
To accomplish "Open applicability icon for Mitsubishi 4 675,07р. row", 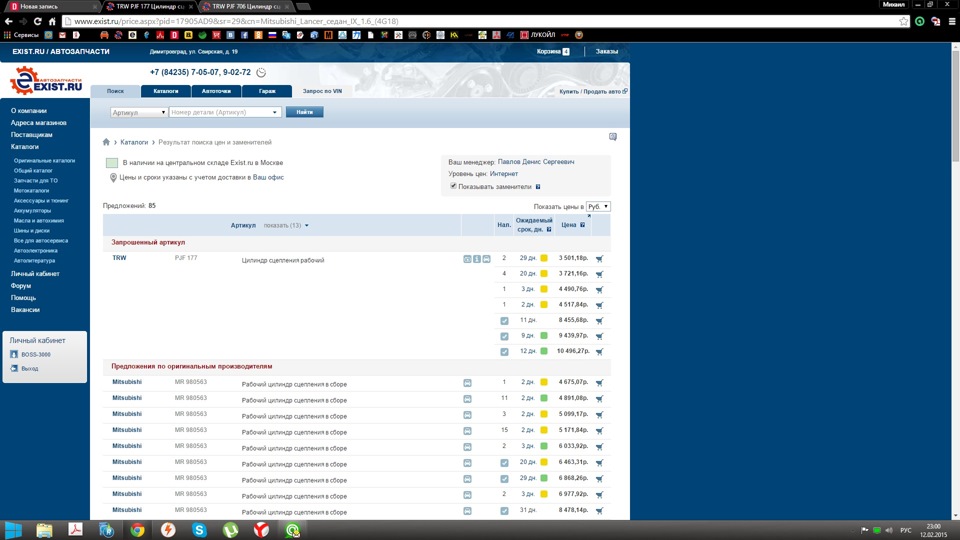I will tap(467, 383).
